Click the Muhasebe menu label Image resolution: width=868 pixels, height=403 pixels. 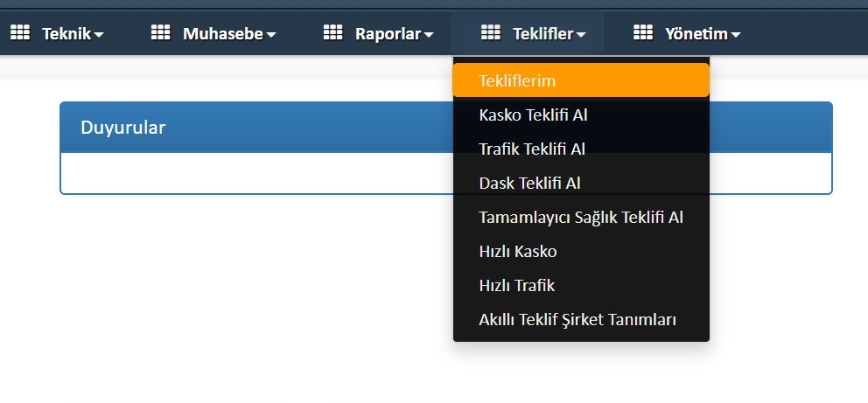[x=222, y=34]
